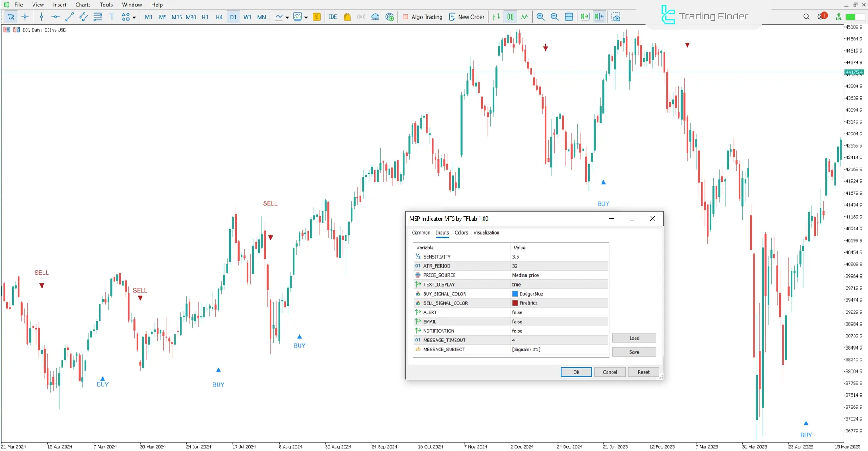Open the indicators dropdown arrow
The image size is (868, 451).
click(306, 17)
